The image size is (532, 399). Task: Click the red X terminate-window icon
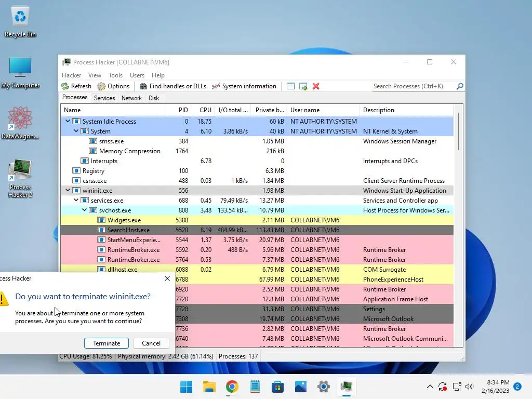click(x=316, y=86)
